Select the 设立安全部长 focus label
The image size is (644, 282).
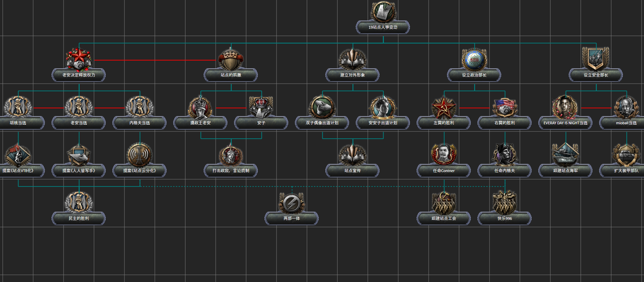click(596, 75)
